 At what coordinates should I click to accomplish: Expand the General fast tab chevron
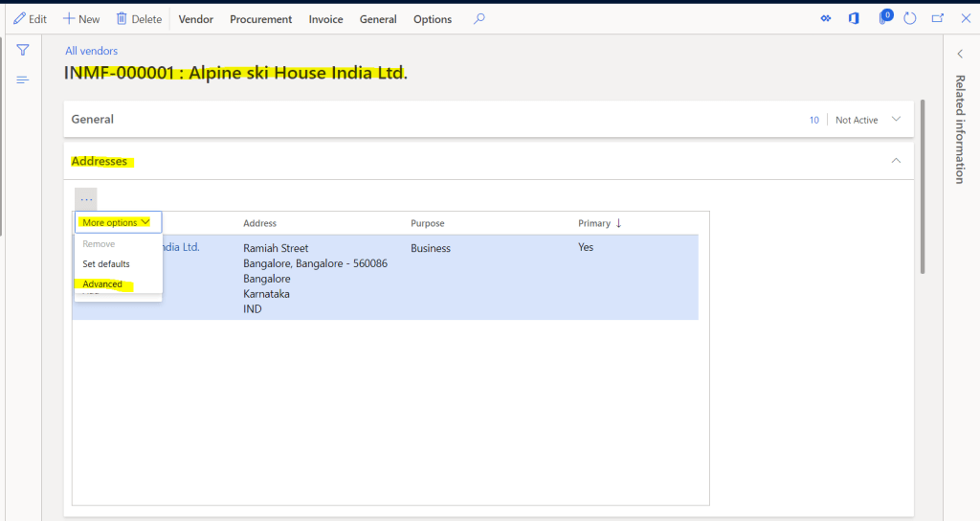pyautogui.click(x=896, y=120)
